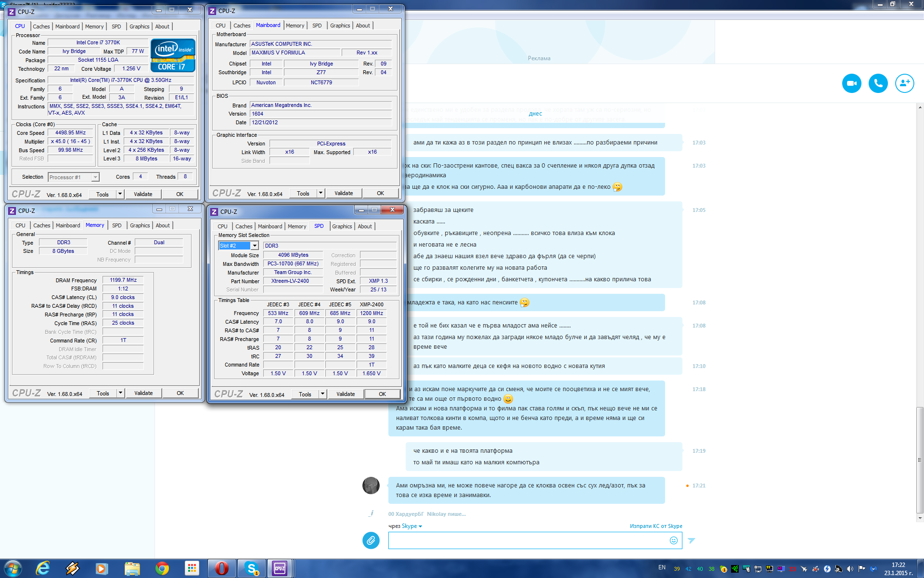The image size is (924, 578).
Task: Click the paperclip attach file button
Action: [371, 540]
